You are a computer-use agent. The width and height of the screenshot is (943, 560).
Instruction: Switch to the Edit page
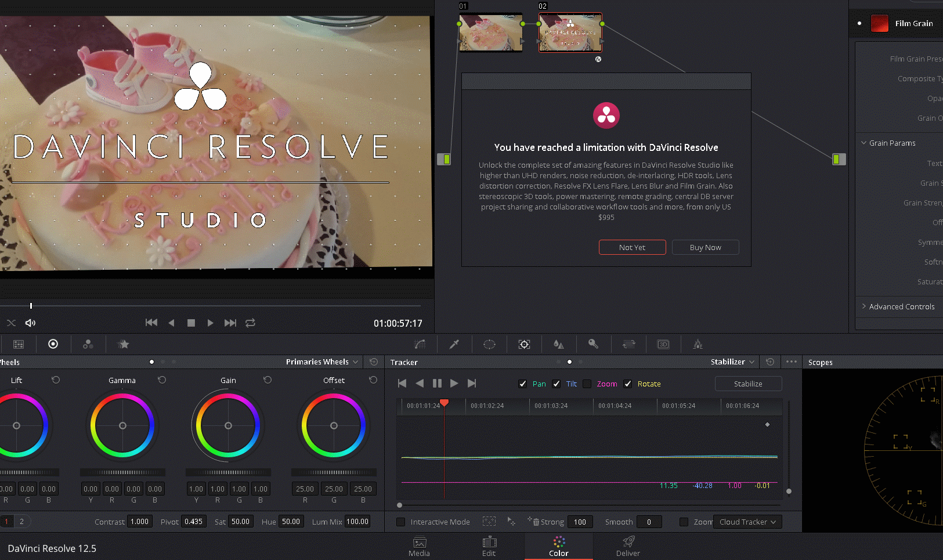(489, 546)
